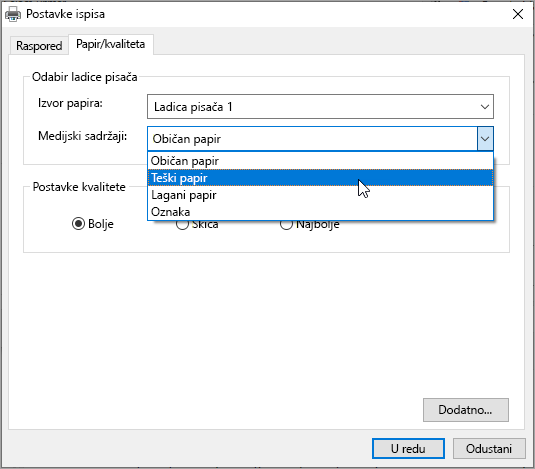Select the Papir/kvaliteta tab

[111, 44]
